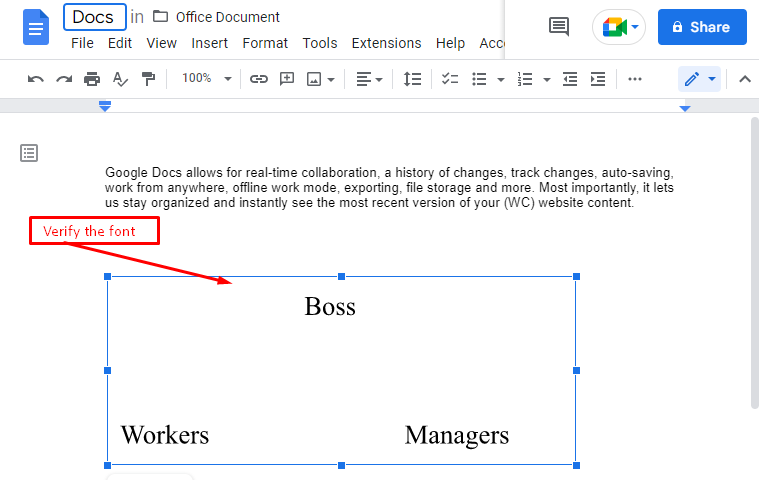The width and height of the screenshot is (759, 480).
Task: Open the File menu
Action: [x=82, y=43]
